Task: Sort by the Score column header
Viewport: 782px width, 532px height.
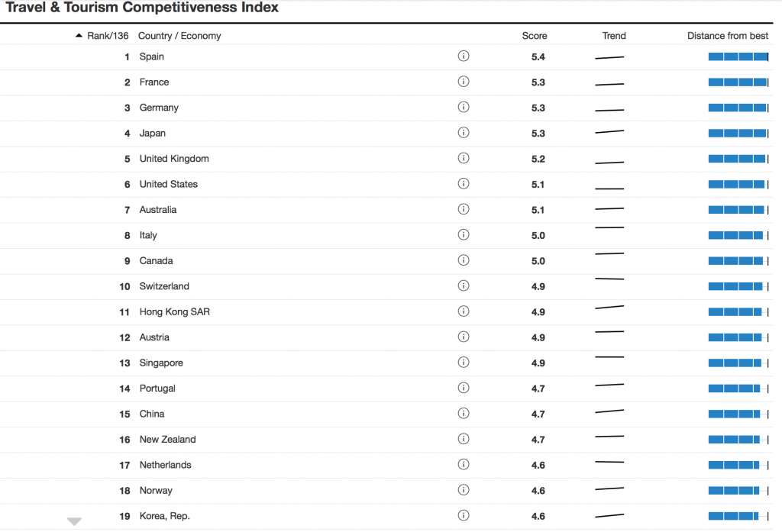Action: (534, 36)
